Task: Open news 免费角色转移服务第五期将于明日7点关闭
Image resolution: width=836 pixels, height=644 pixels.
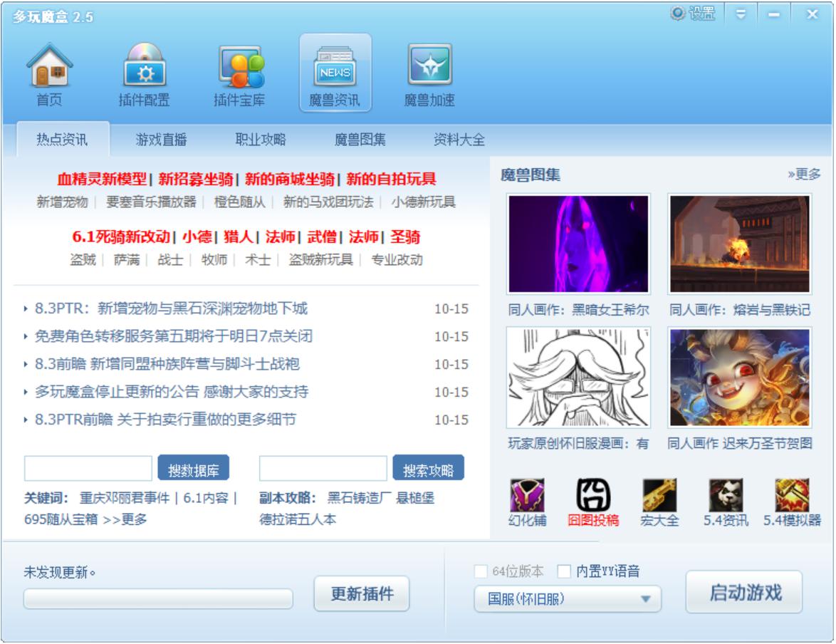Action: click(x=173, y=336)
